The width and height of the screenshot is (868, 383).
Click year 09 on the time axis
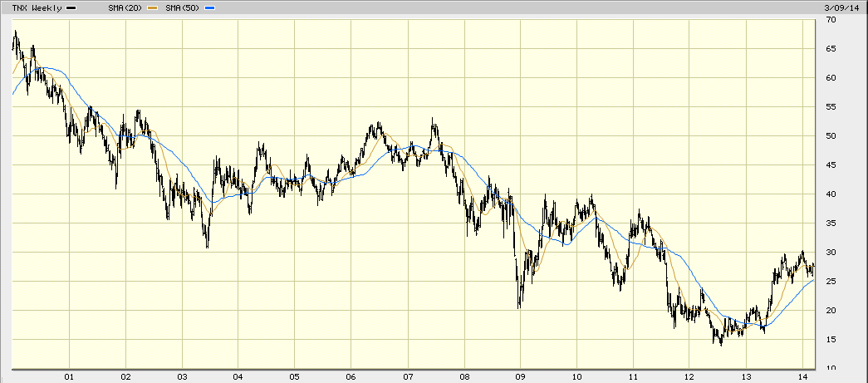click(520, 376)
